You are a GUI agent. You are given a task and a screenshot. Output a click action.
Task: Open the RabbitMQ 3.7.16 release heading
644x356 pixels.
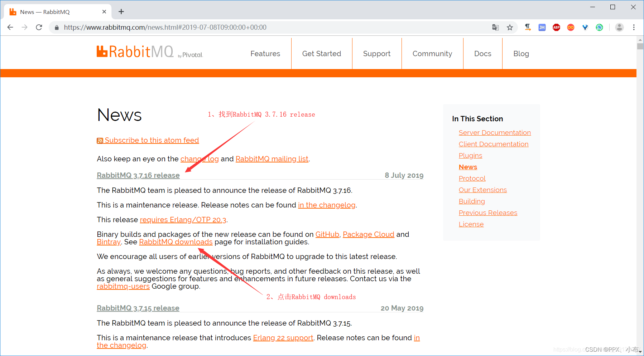tap(138, 175)
